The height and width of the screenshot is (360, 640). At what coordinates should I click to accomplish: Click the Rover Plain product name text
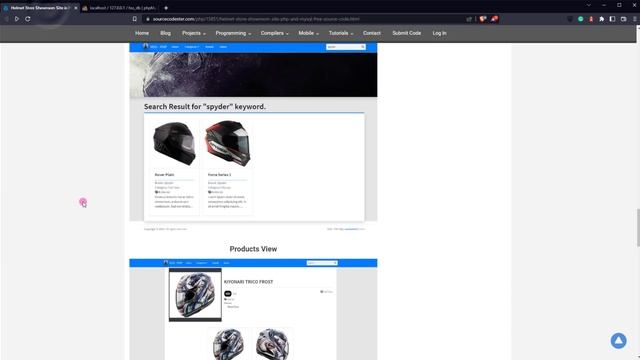[164, 175]
